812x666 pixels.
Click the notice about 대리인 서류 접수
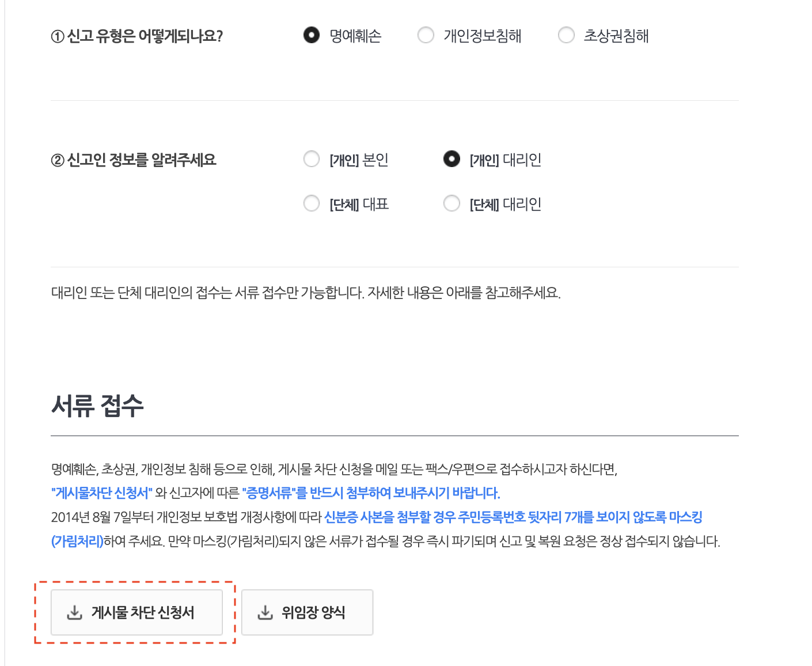tap(307, 292)
